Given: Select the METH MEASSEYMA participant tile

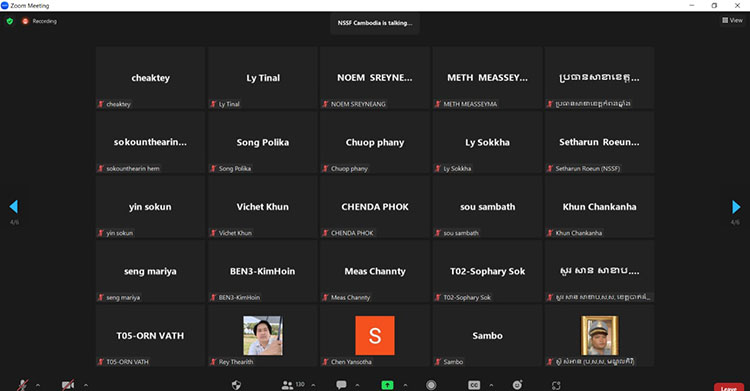Looking at the screenshot, I should click(x=487, y=78).
